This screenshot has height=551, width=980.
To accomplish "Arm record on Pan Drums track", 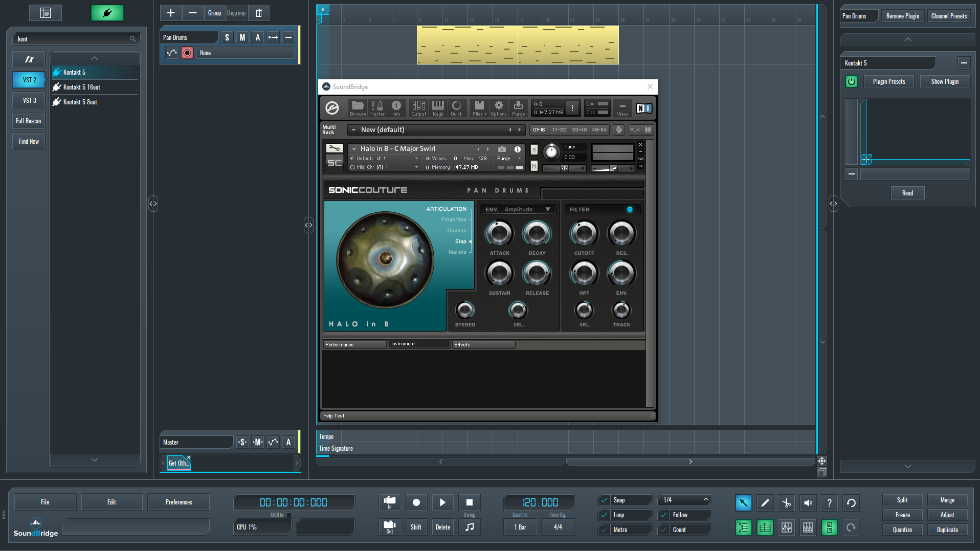I will (x=187, y=53).
